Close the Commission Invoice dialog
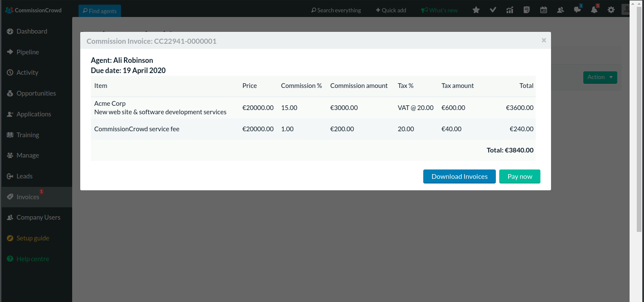The image size is (644, 302). (544, 40)
